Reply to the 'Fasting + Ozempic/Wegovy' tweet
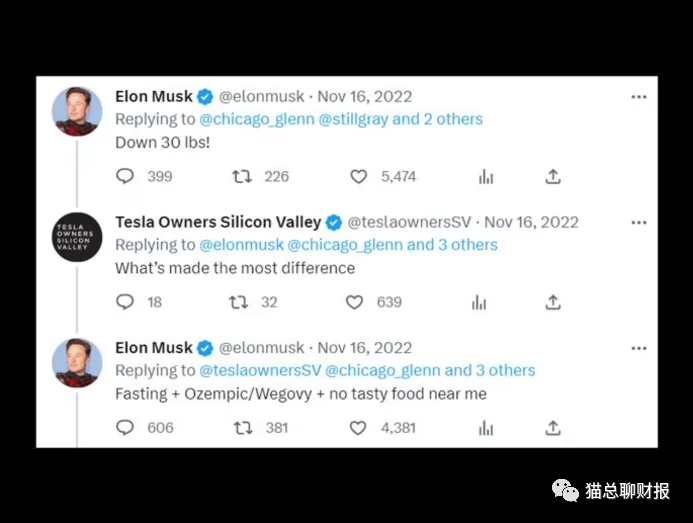 pos(125,427)
